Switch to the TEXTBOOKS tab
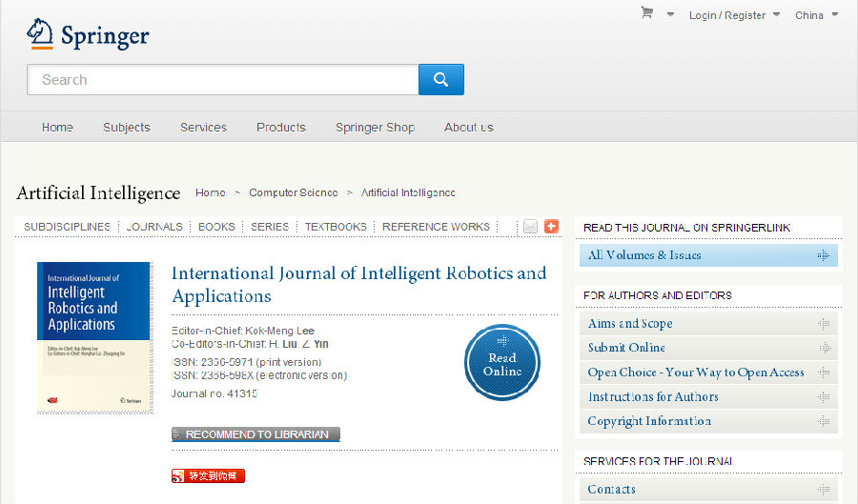The width and height of the screenshot is (858, 504). click(336, 227)
